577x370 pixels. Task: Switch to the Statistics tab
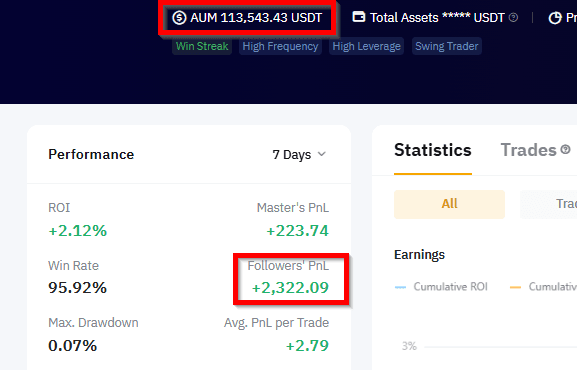point(433,150)
